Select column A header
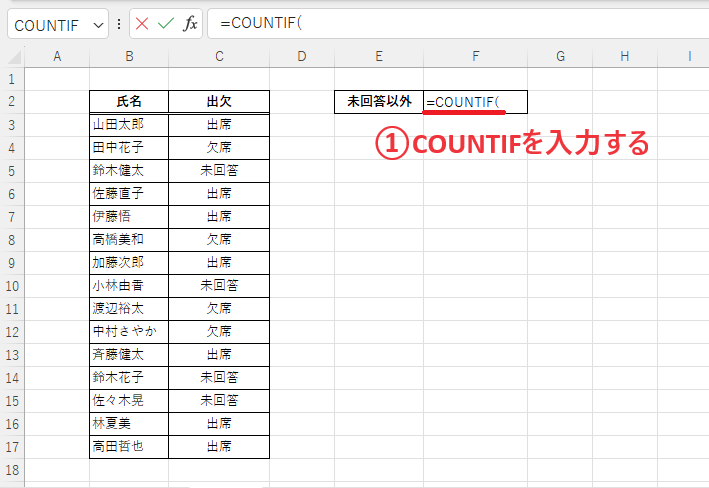709x488 pixels. [x=57, y=57]
